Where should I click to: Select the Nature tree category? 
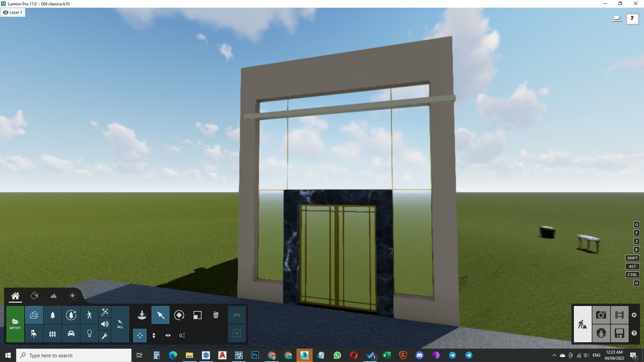(52, 315)
